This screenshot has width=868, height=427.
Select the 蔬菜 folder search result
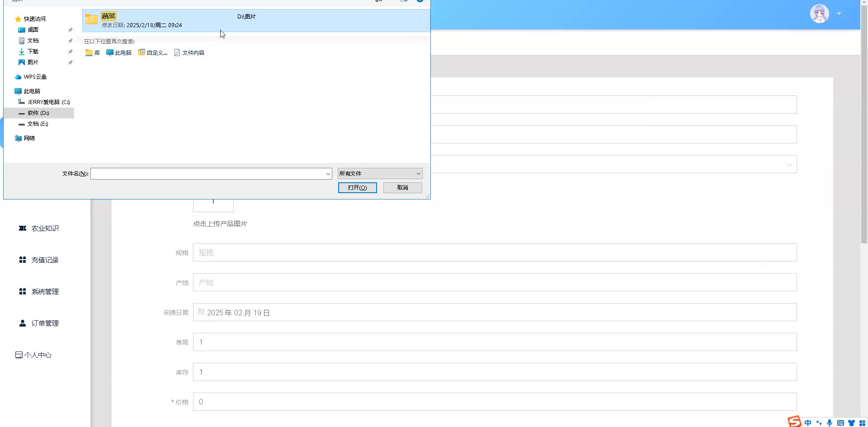point(256,21)
